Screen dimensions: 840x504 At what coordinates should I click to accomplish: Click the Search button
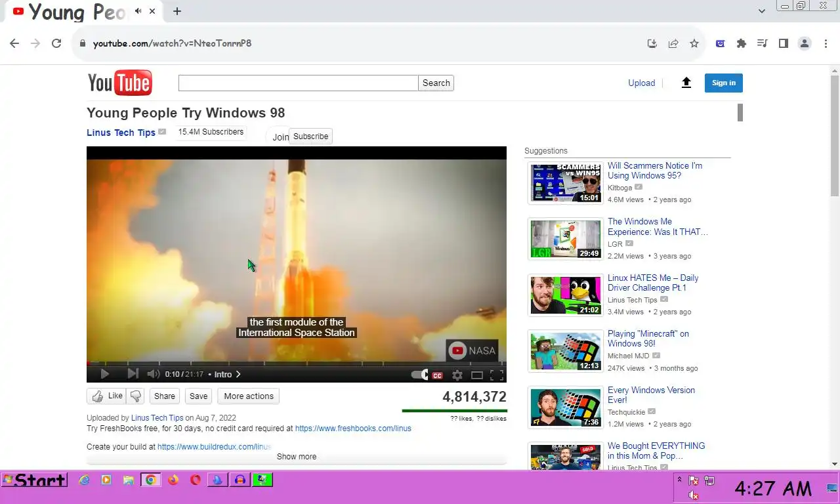pyautogui.click(x=436, y=83)
